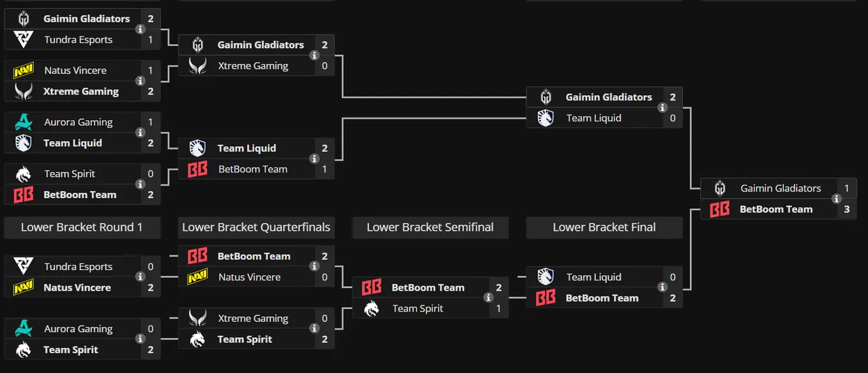View grand final info icon, Gaimin vs BetBoom

pos(837,199)
